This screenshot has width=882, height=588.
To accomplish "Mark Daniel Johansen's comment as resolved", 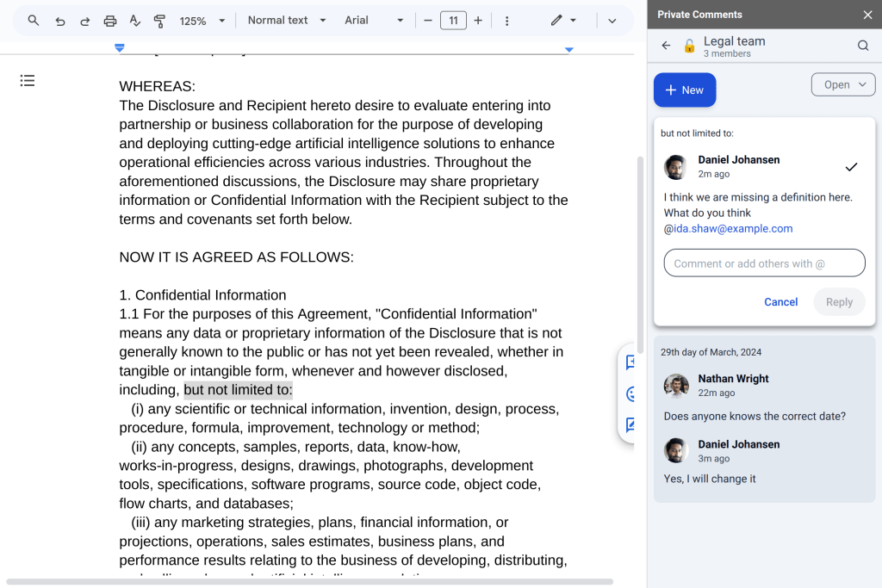I will 851,166.
